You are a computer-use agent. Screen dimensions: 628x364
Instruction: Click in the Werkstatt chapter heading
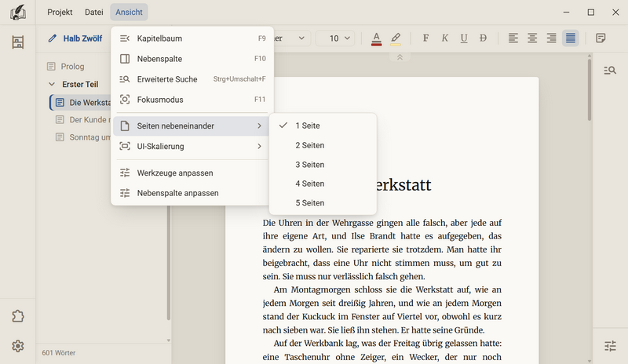click(403, 185)
